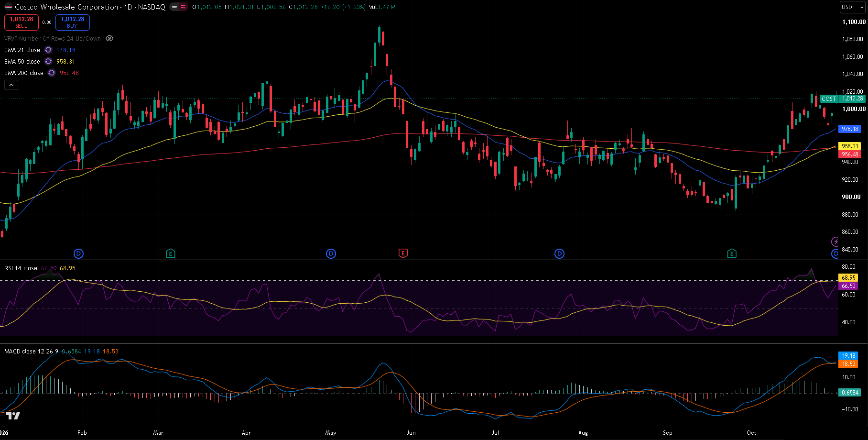
Task: Click the dividend marker below late January candles
Action: (78, 253)
